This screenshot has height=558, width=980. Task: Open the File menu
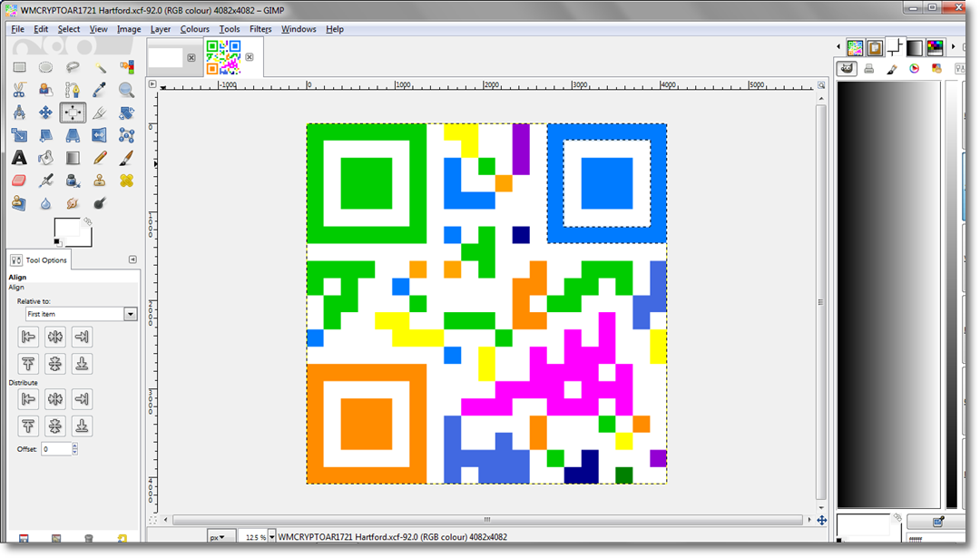(x=17, y=29)
